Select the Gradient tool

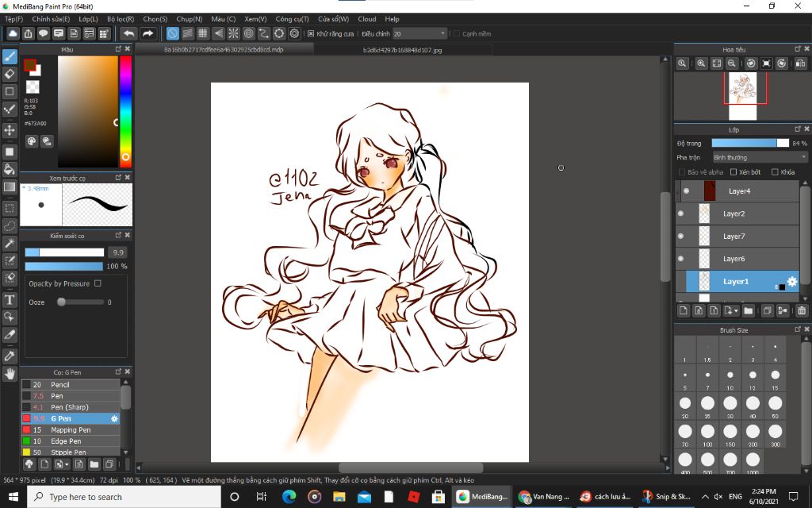(x=10, y=187)
